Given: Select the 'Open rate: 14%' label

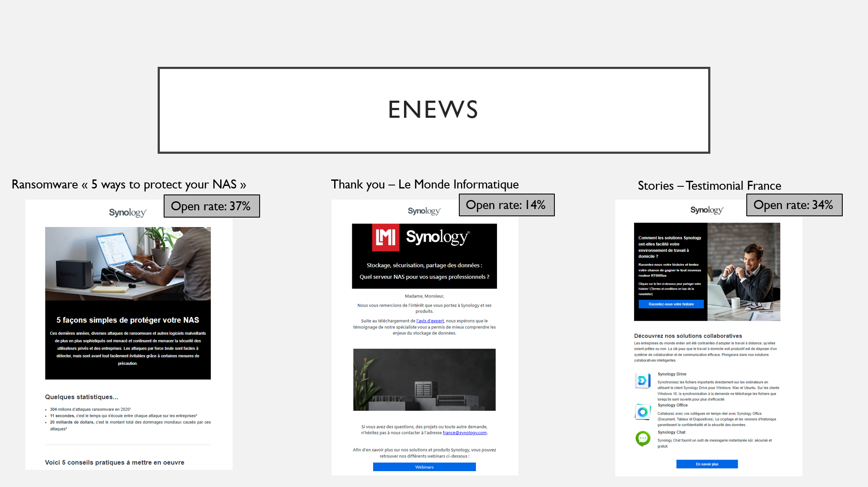Looking at the screenshot, I should pos(506,205).
